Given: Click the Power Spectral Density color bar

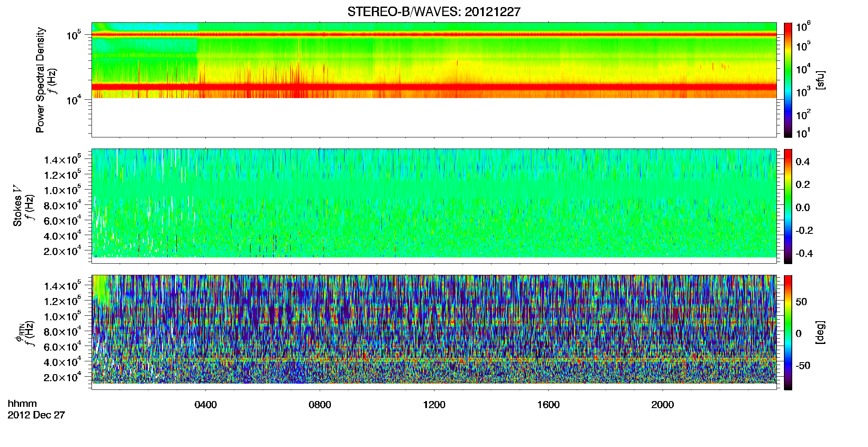Looking at the screenshot, I should coord(788,80).
